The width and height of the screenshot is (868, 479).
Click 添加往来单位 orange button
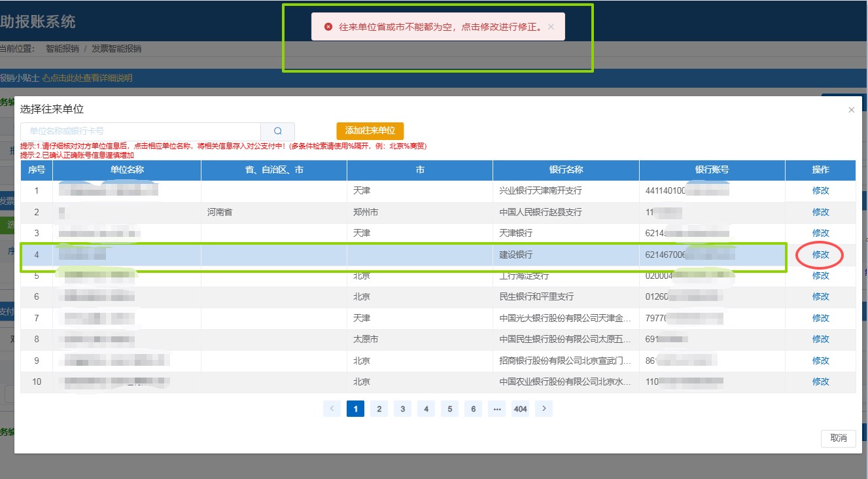(370, 131)
